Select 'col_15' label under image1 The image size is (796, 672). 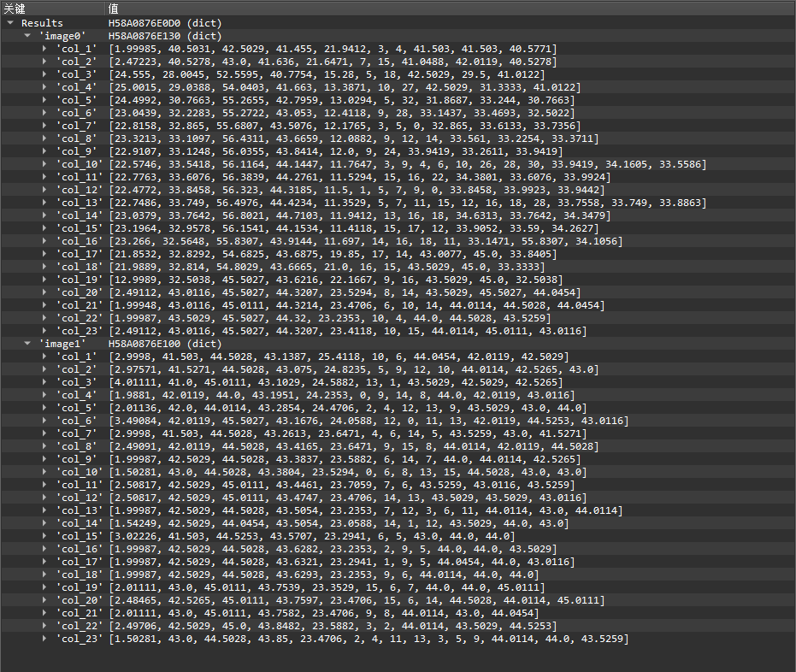coord(80,536)
